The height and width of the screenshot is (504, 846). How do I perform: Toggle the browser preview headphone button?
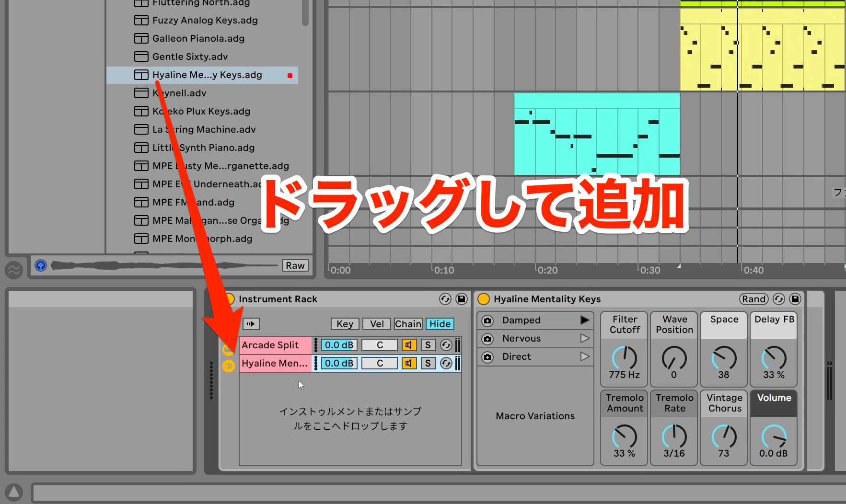pos(41,265)
